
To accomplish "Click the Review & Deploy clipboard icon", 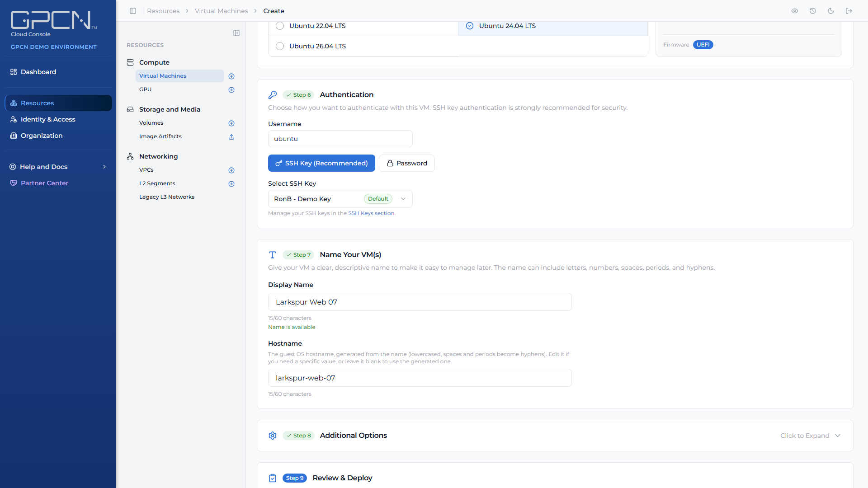I will [273, 478].
